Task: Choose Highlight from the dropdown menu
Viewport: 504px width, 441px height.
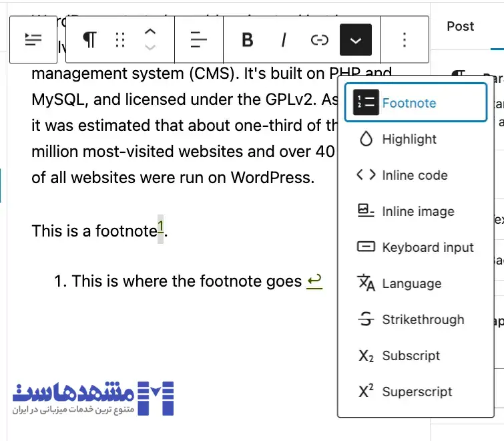Action: (409, 139)
